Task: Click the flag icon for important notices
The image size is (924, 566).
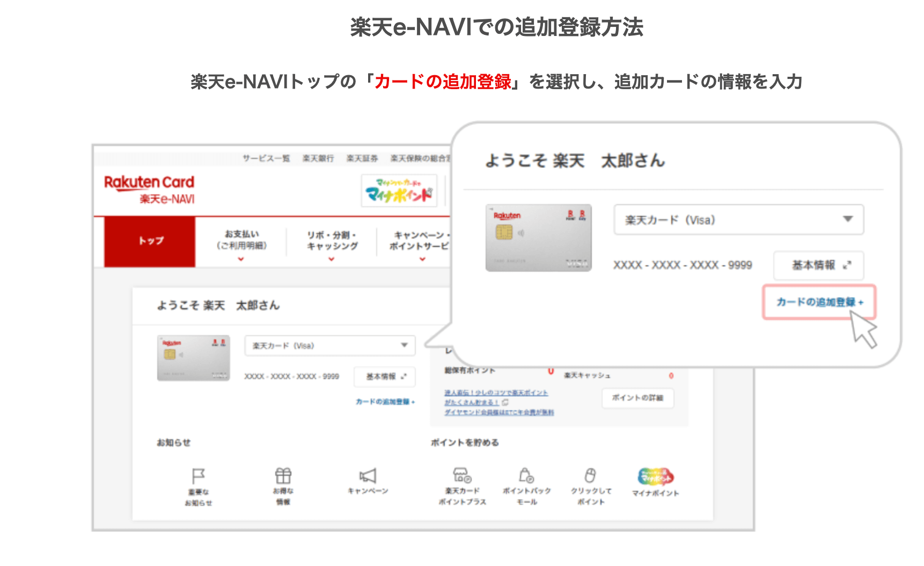Action: point(198,477)
